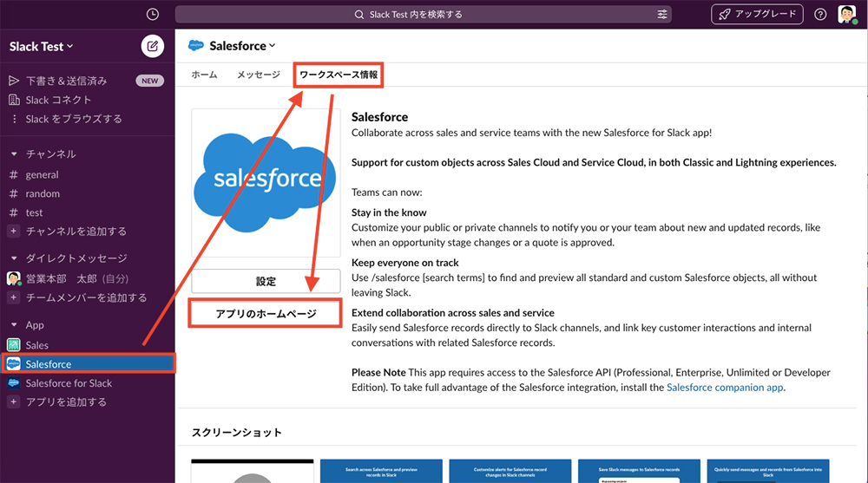The height and width of the screenshot is (483, 868).
Task: Click Salesforce cloud icon in header
Action: [x=196, y=45]
